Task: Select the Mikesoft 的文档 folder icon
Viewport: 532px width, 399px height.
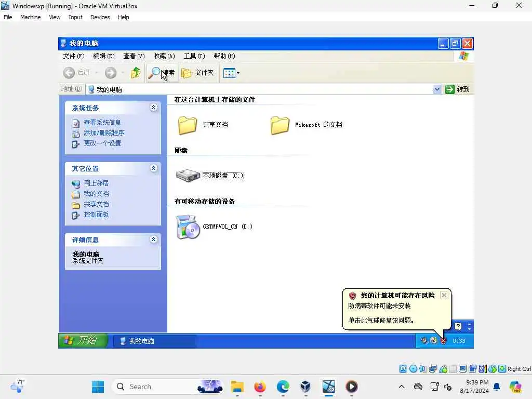Action: (280, 125)
